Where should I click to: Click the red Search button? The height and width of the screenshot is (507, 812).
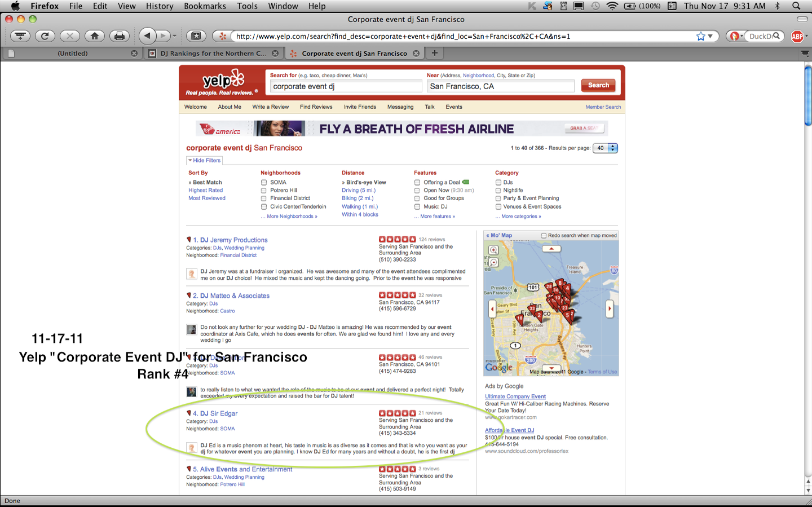coord(598,85)
